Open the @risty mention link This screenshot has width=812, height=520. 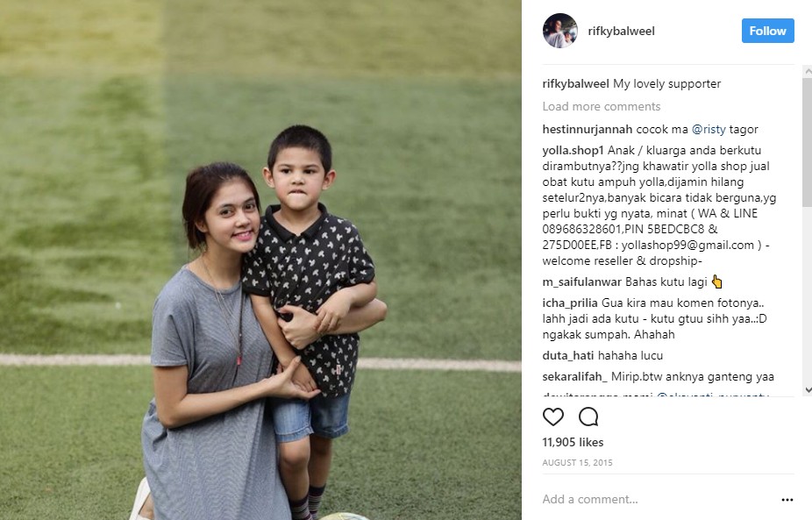709,130
